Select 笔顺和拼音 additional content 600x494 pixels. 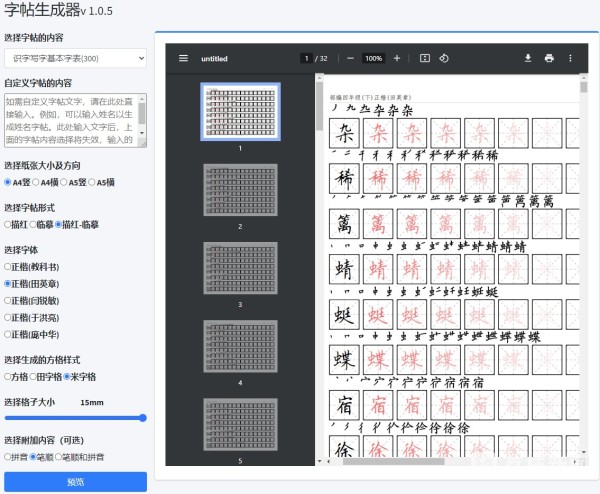coord(58,457)
